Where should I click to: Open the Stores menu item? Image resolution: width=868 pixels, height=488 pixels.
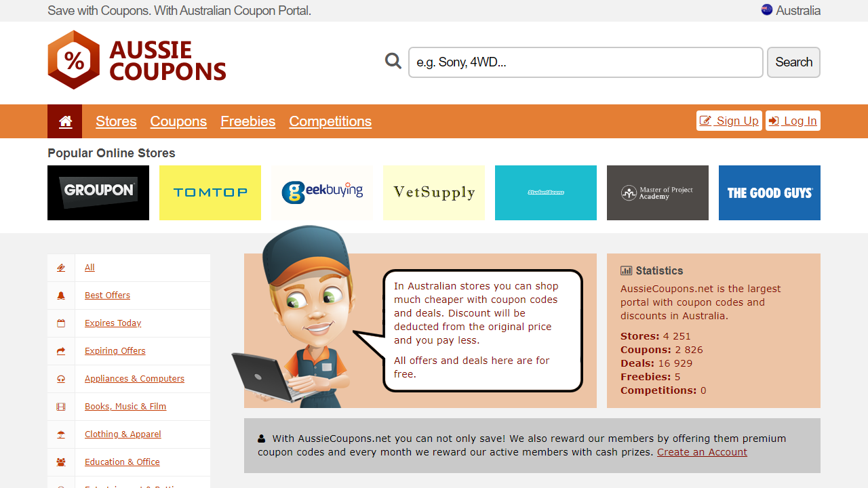[x=116, y=121]
